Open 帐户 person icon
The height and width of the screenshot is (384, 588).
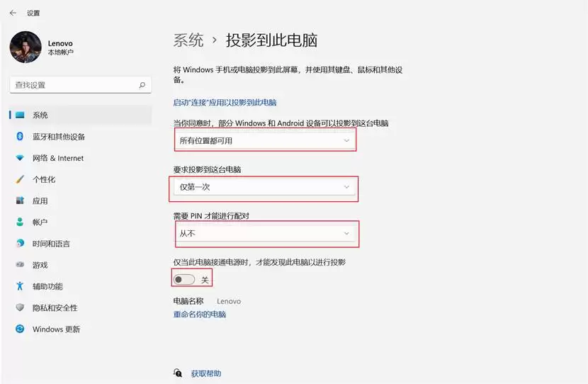tap(20, 222)
